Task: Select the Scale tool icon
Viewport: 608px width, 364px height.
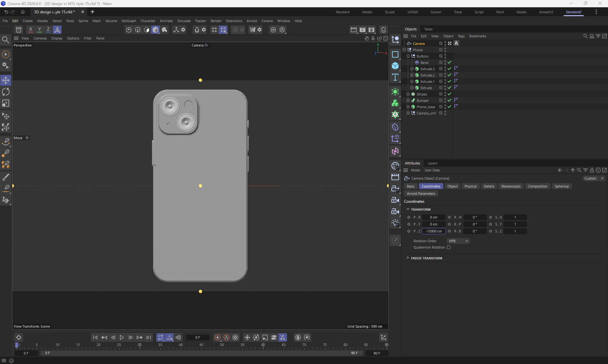Action: point(6,104)
